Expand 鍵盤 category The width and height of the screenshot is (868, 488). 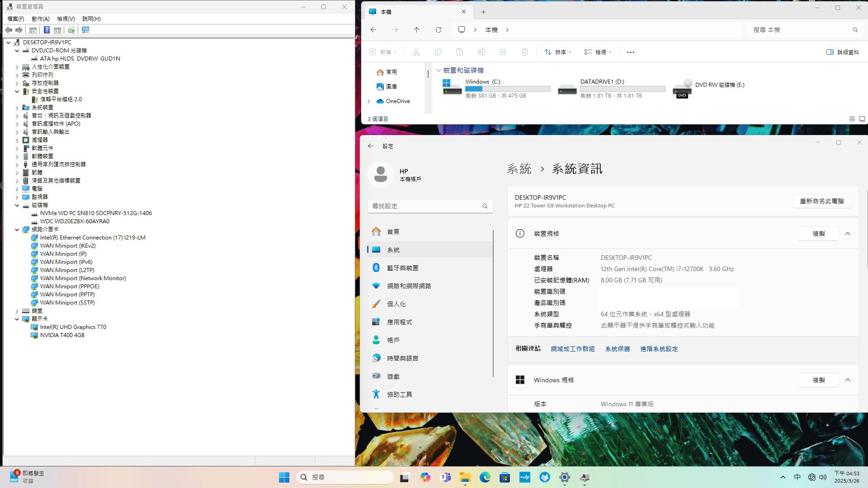click(17, 311)
